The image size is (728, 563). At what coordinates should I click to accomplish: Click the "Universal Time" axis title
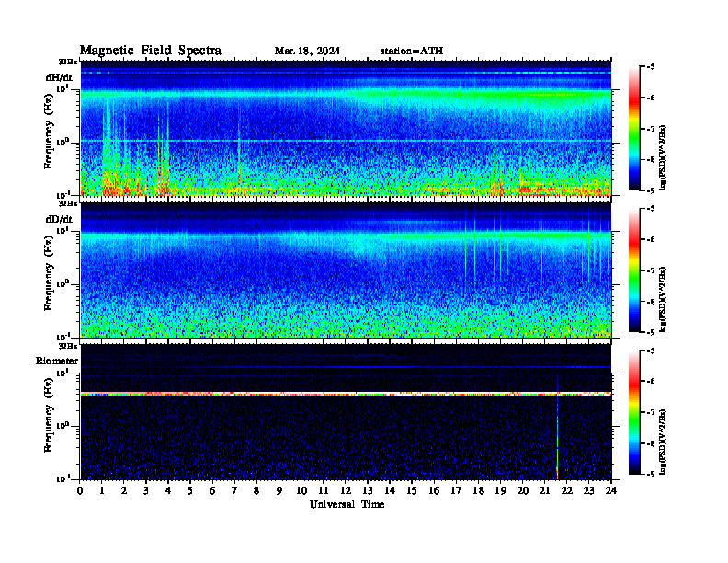click(x=347, y=504)
